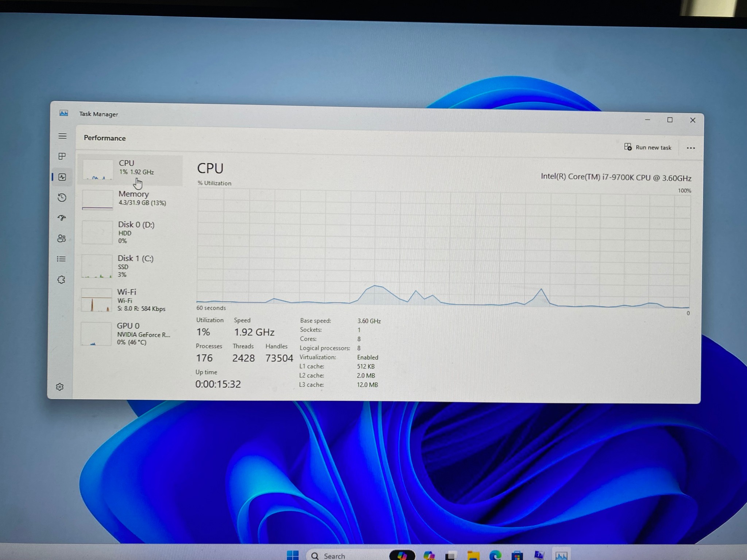Image resolution: width=747 pixels, height=560 pixels.
Task: Select the CPU performance entry
Action: click(x=130, y=170)
